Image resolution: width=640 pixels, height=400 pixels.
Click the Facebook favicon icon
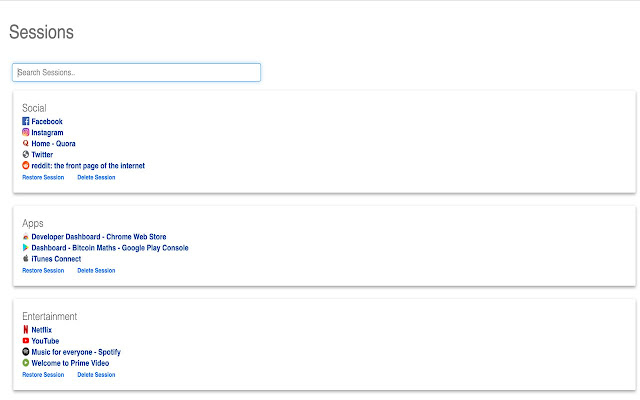click(x=26, y=121)
